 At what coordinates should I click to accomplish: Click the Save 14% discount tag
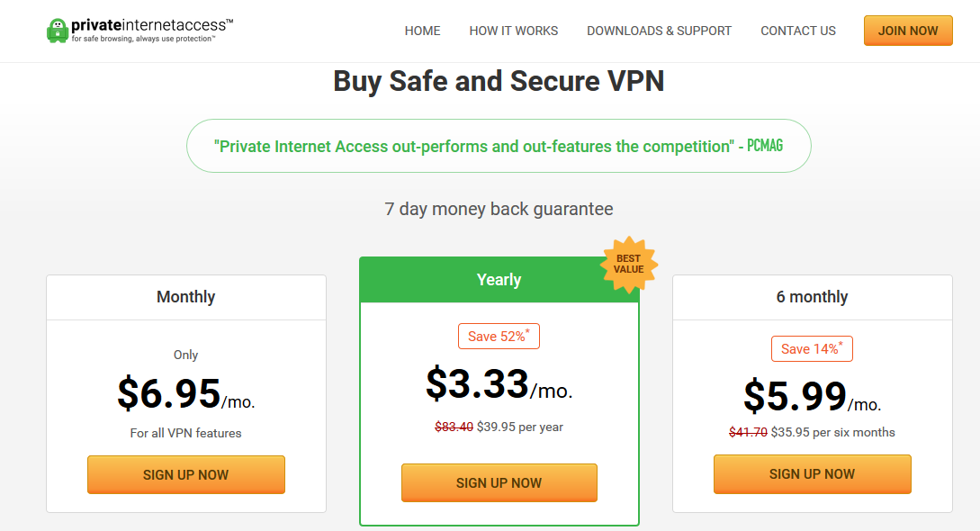tap(812, 348)
